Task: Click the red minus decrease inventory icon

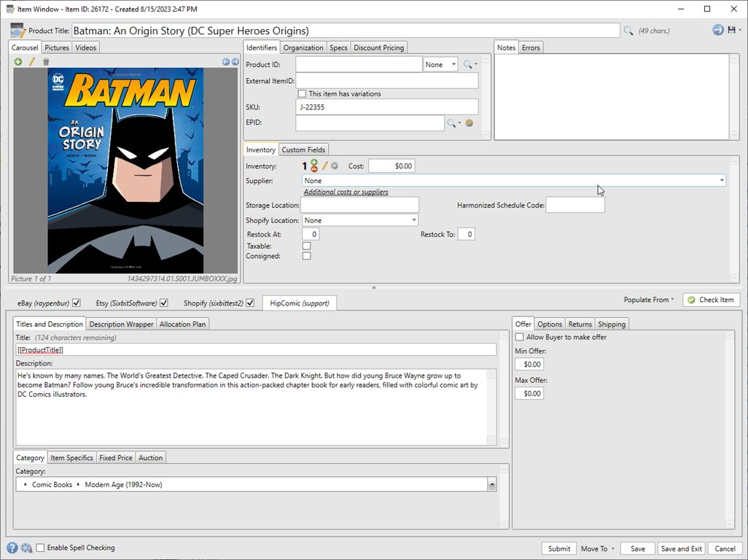Action: click(x=314, y=169)
